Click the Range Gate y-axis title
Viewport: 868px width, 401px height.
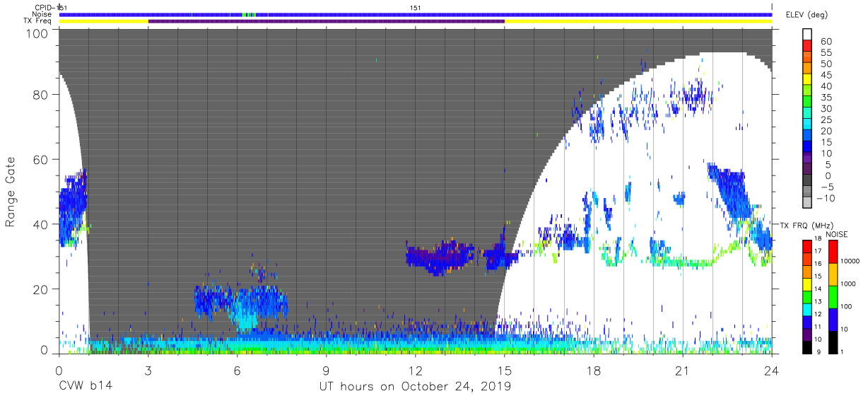pyautogui.click(x=11, y=192)
